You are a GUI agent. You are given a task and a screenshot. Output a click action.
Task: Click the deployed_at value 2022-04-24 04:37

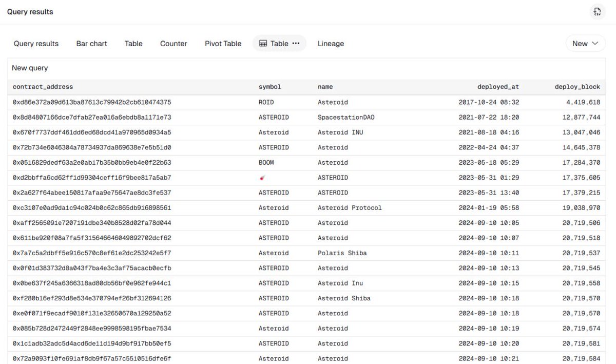[x=489, y=147]
